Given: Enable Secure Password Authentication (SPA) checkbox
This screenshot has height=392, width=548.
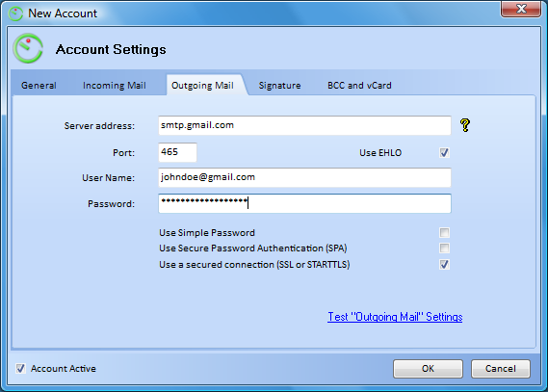Looking at the screenshot, I should coord(444,248).
